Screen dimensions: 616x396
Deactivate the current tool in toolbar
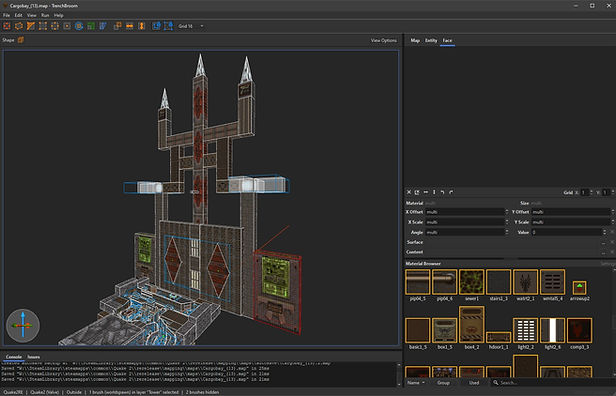[x=7, y=26]
